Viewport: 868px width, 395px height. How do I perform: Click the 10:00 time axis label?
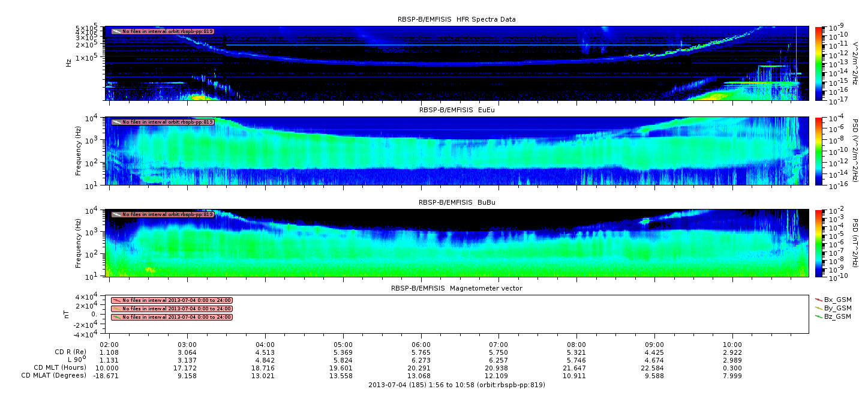[x=732, y=345]
